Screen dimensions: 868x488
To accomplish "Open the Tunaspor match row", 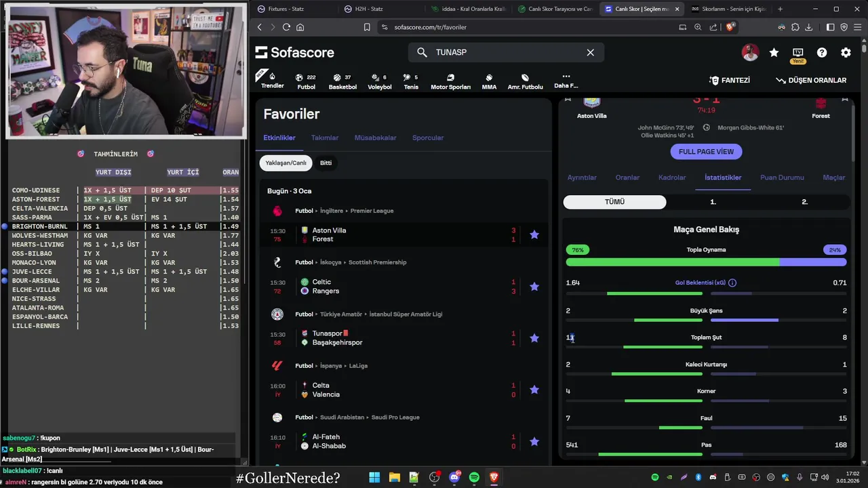I will click(404, 338).
